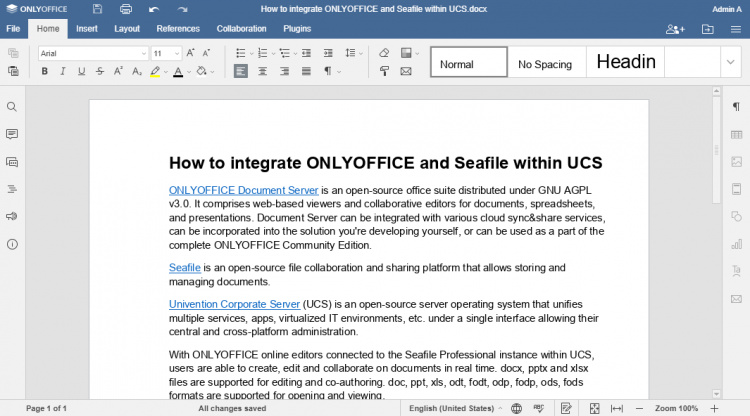The width and height of the screenshot is (750, 416).
Task: Switch to the References tab
Action: click(178, 29)
